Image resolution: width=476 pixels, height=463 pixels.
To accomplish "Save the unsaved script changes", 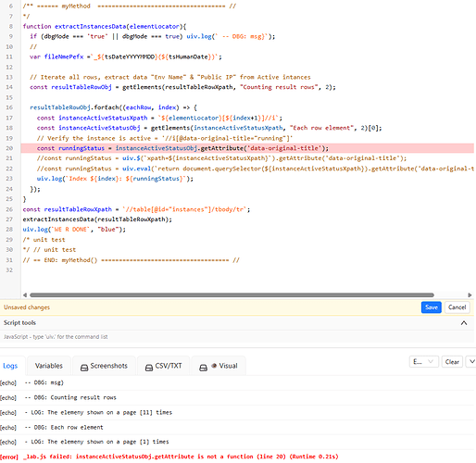I will [431, 307].
